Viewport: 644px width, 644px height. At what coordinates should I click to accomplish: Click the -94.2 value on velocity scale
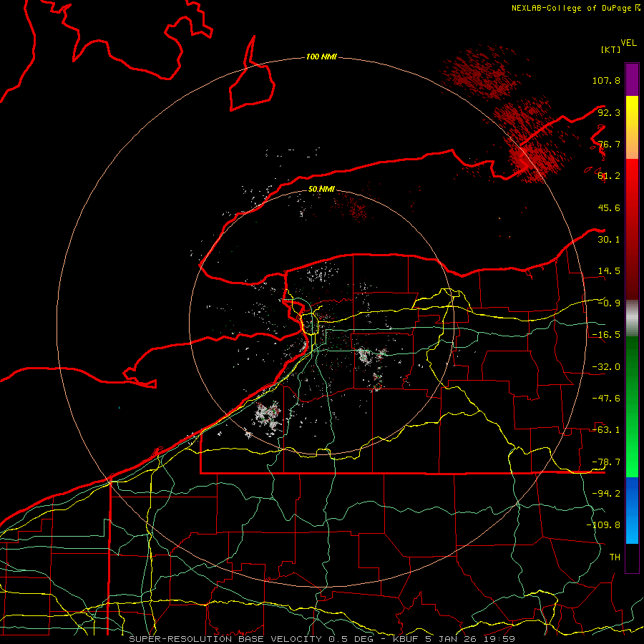[606, 494]
